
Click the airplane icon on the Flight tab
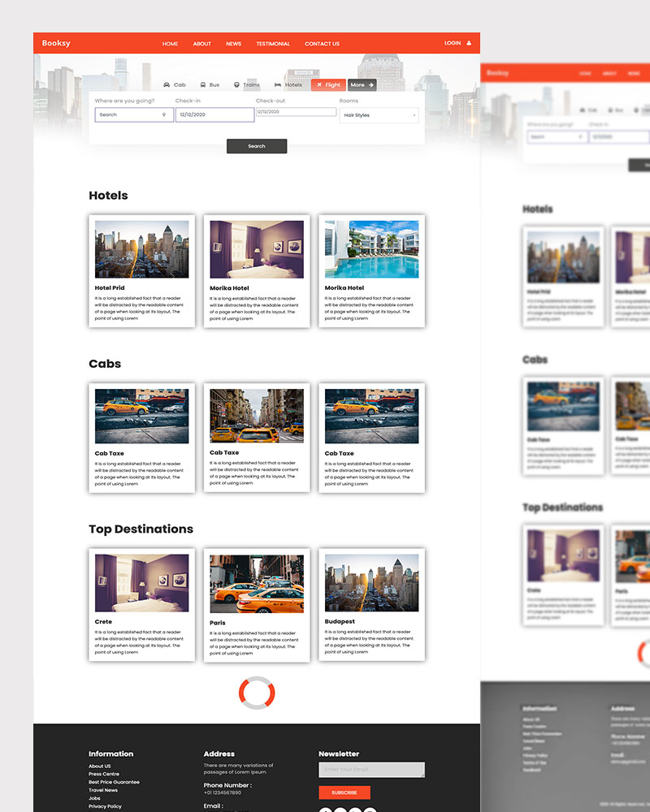click(x=318, y=84)
